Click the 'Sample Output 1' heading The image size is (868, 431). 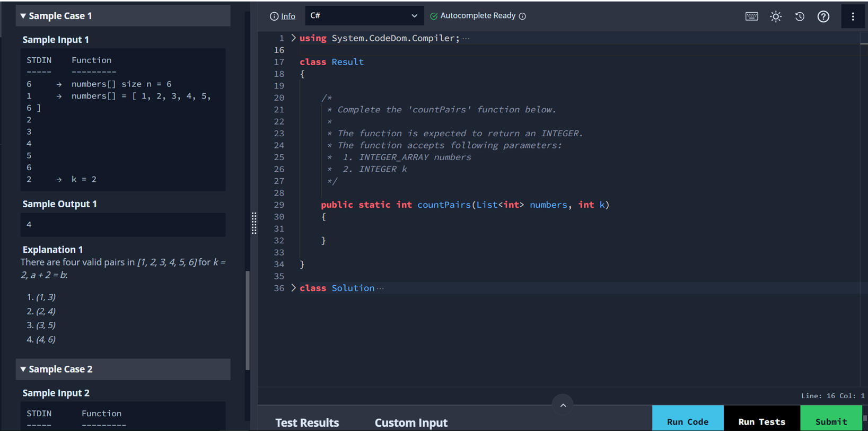point(59,204)
